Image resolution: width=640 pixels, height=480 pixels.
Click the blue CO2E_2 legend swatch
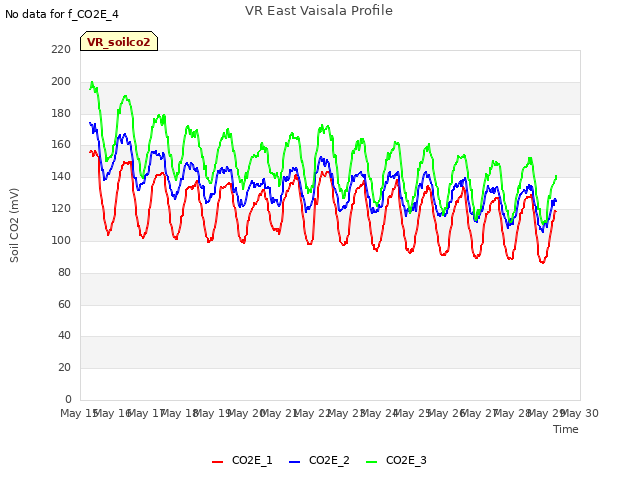294,461
